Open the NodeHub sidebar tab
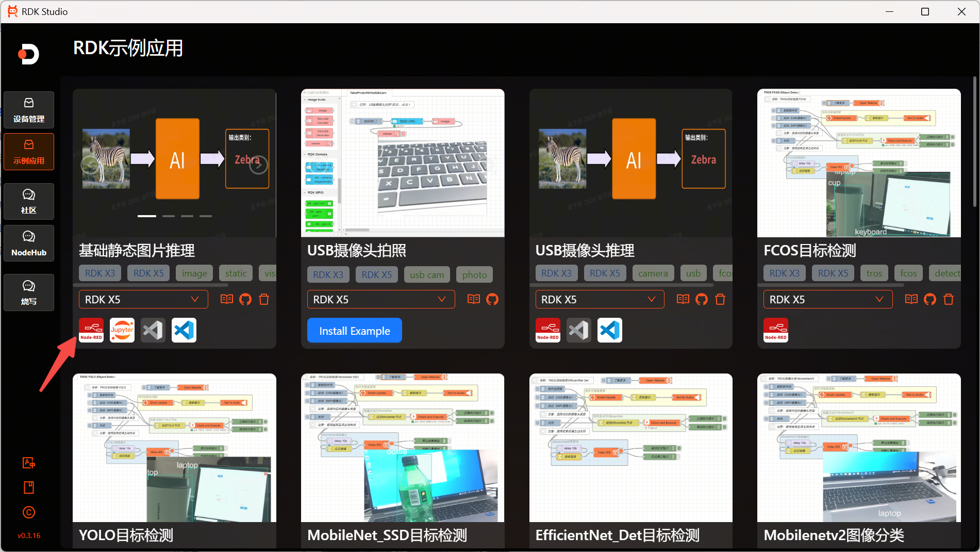 click(x=29, y=243)
